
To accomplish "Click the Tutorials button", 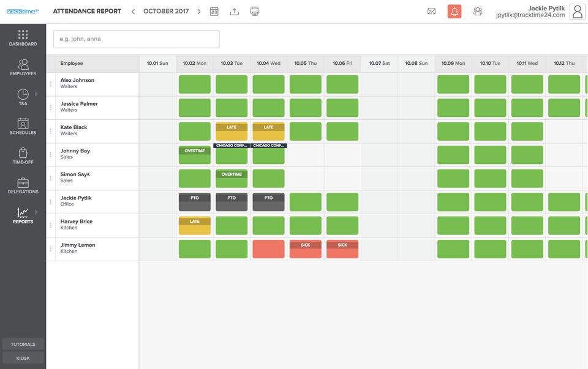I will pyautogui.click(x=23, y=345).
